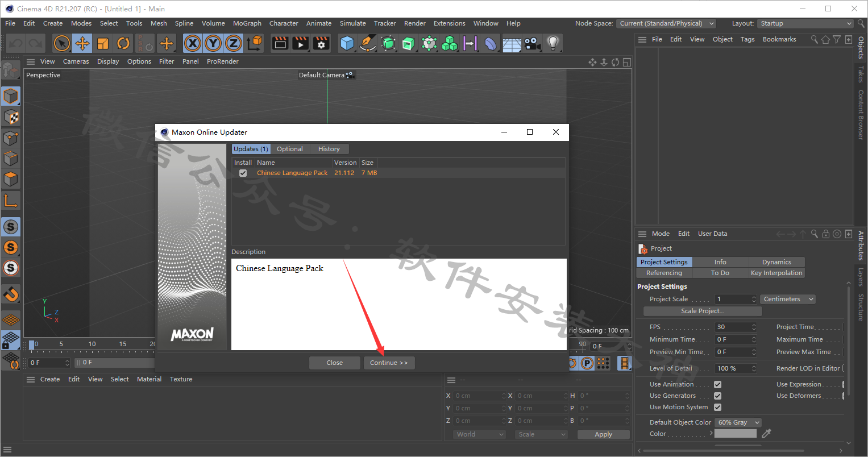The height and width of the screenshot is (457, 868).
Task: Click the eyedropper next to Color
Action: [766, 434]
